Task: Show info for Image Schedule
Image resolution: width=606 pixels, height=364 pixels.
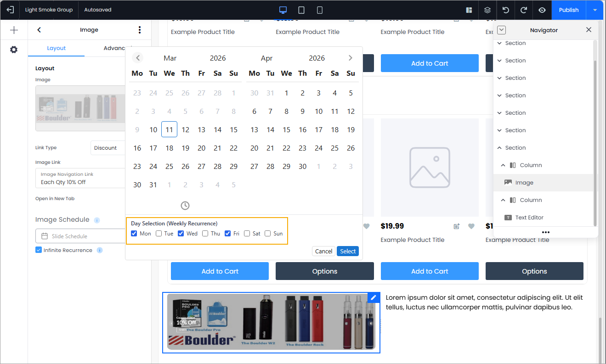Action: [x=97, y=220]
